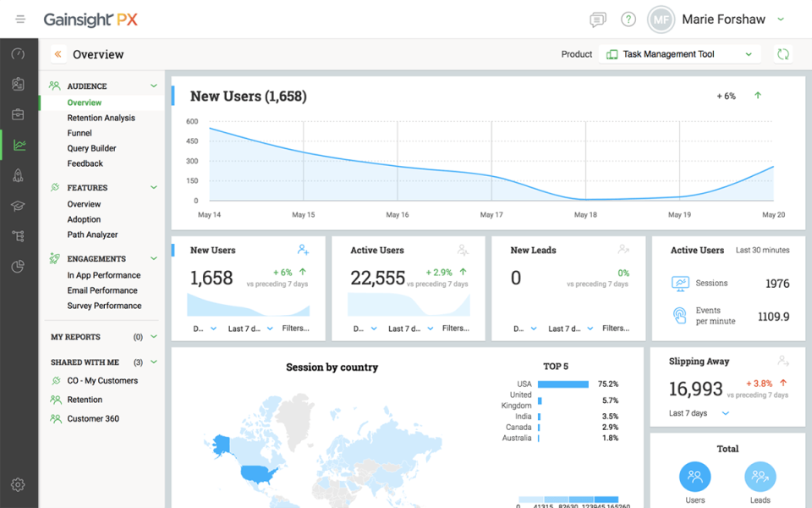Open the messages chat icon in top bar

598,19
